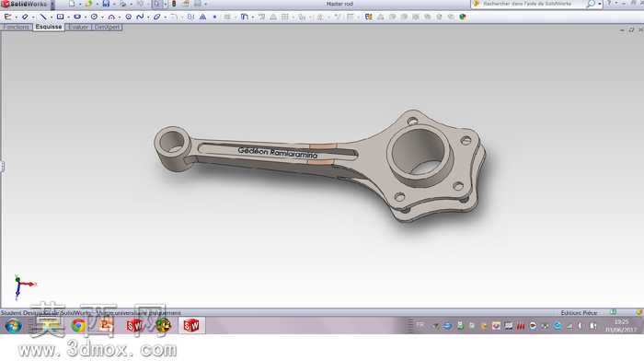
Task: Click the sketch icon at the toolbar's left end
Action: [7, 17]
